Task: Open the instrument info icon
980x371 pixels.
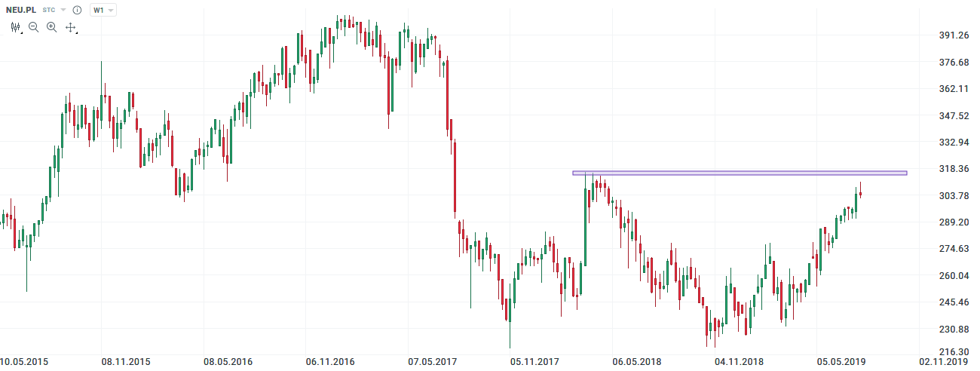Action: tap(77, 11)
